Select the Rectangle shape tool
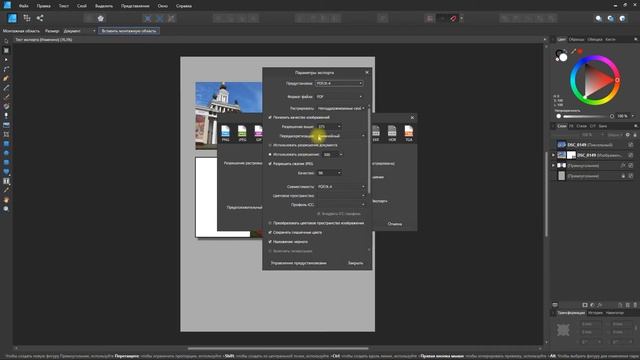Viewport: 640px width, 360px height. tap(6, 144)
